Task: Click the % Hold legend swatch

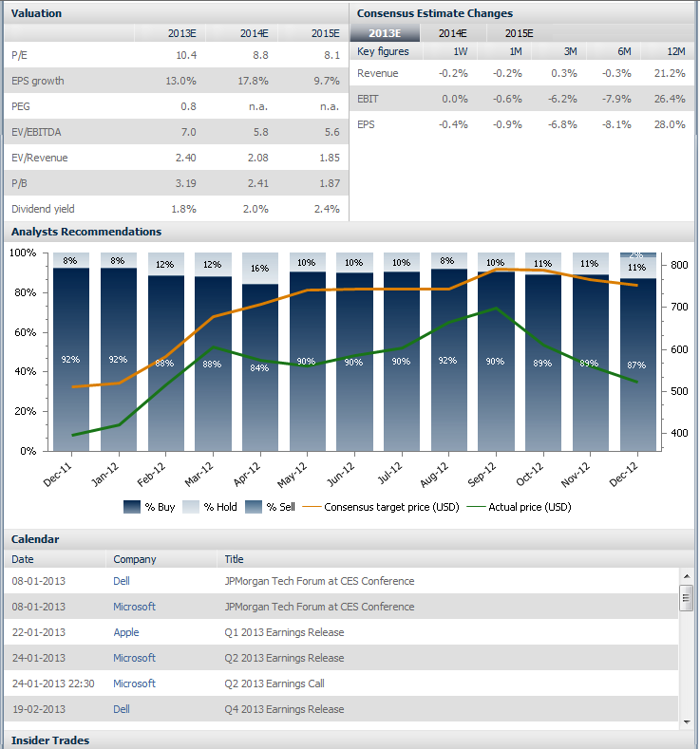Action: point(191,507)
